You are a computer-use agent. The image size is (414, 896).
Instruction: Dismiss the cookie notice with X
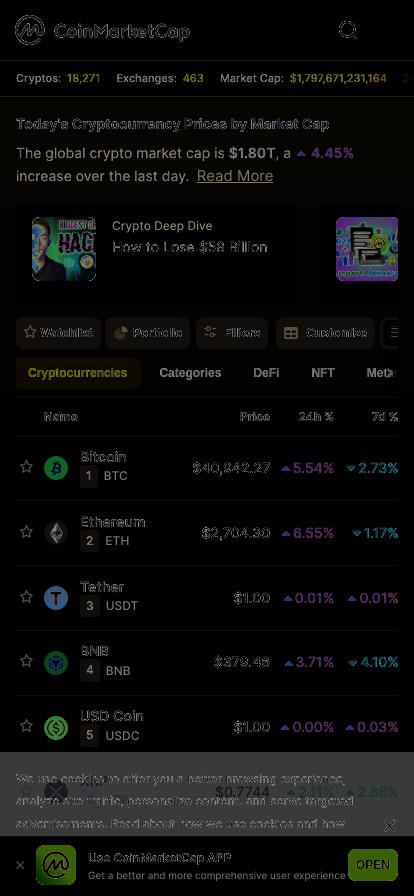(389, 826)
